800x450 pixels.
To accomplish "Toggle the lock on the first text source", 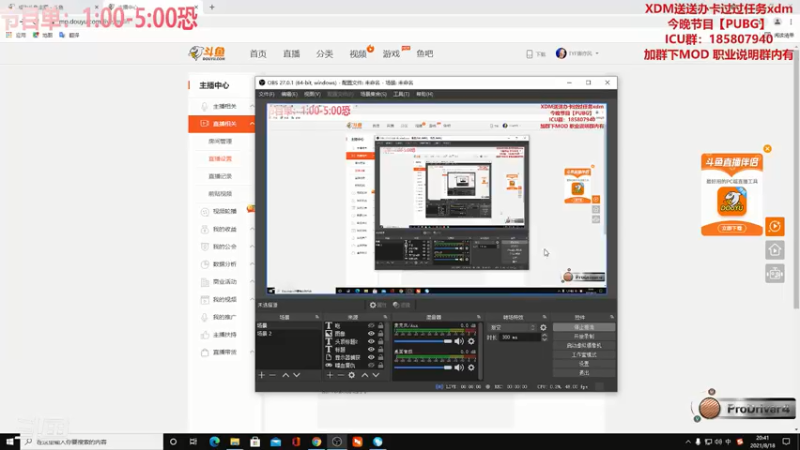I will [381, 326].
